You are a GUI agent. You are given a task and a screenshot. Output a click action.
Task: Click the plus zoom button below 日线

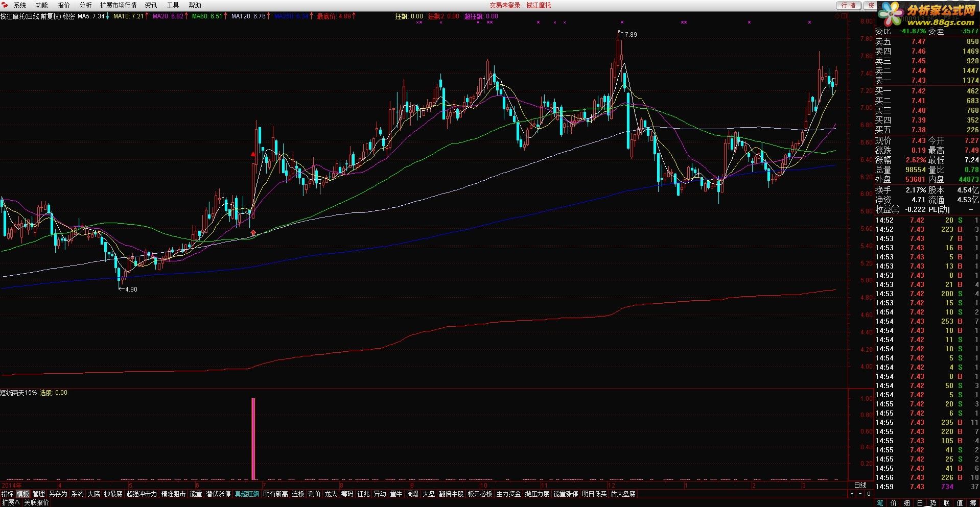click(x=852, y=494)
